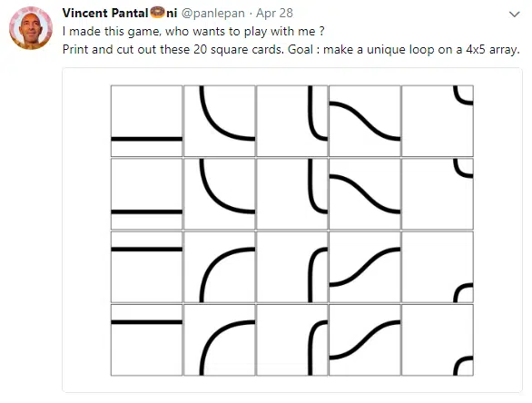Select the second-row card with low horizontal line
Screen dimensions: 532x403
[146, 193]
